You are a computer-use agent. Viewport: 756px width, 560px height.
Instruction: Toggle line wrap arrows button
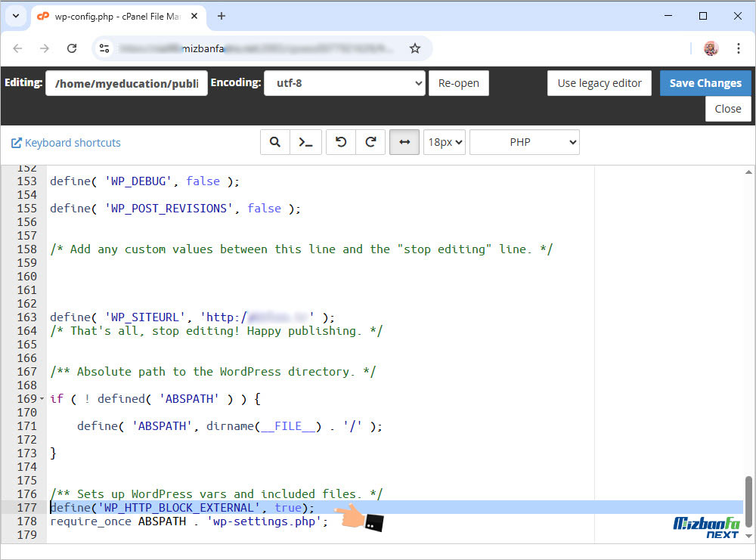(x=404, y=142)
